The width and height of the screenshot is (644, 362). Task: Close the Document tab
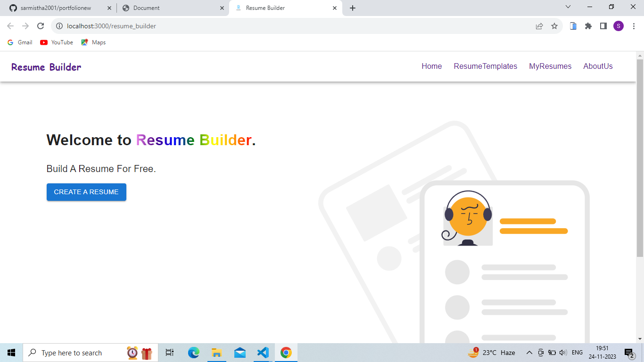[x=222, y=8]
